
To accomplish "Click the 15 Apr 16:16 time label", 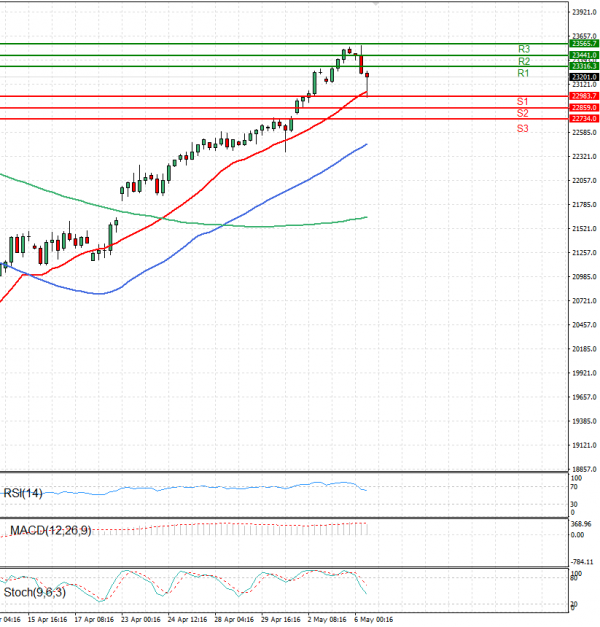I will tap(47, 619).
